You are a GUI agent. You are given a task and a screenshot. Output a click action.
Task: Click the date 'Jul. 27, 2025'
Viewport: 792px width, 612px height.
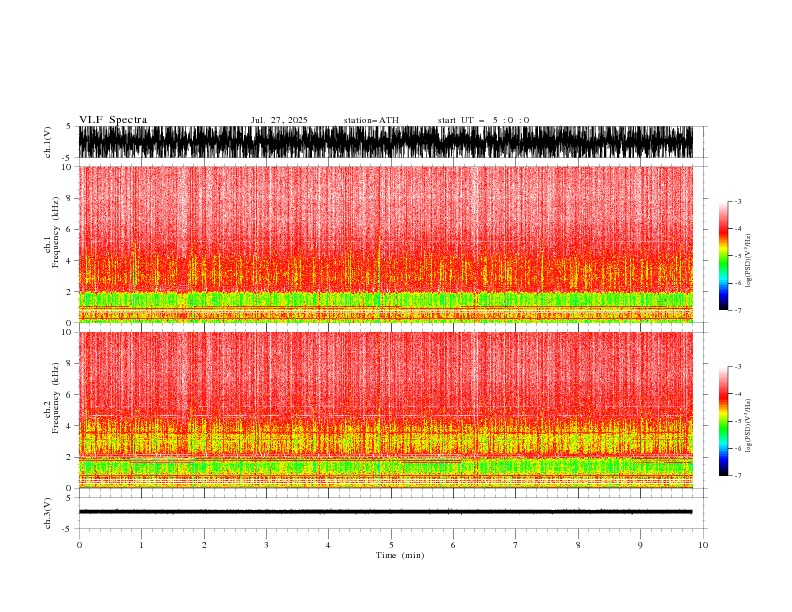coord(279,120)
